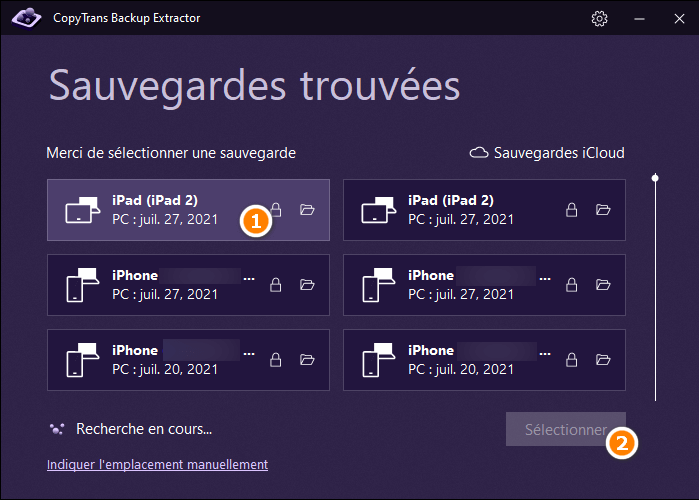Click the date text on left-column iPhone juil. 27 card
This screenshot has width=699, height=500.
(x=165, y=294)
